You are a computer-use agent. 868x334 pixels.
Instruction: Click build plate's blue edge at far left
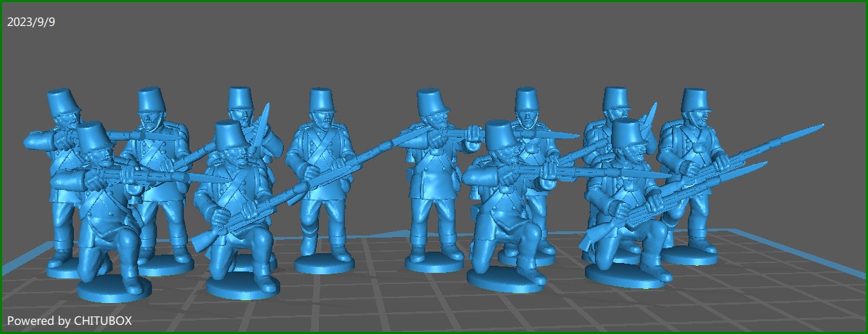(21, 259)
